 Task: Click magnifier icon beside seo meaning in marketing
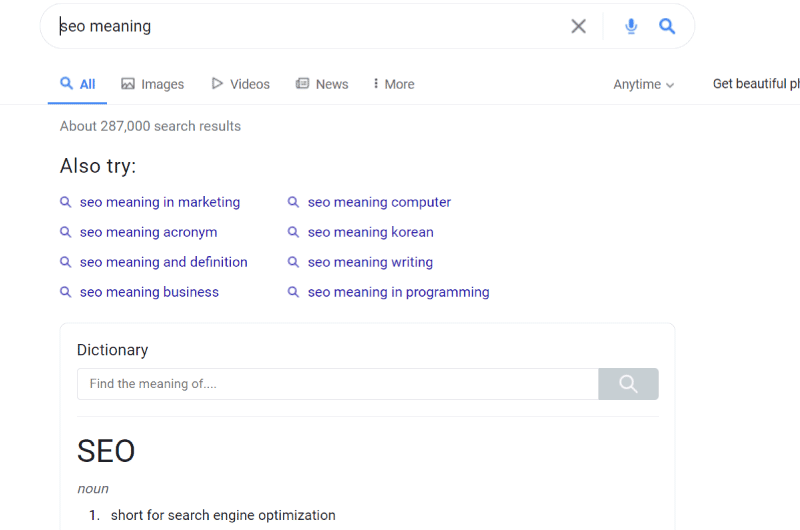point(66,202)
